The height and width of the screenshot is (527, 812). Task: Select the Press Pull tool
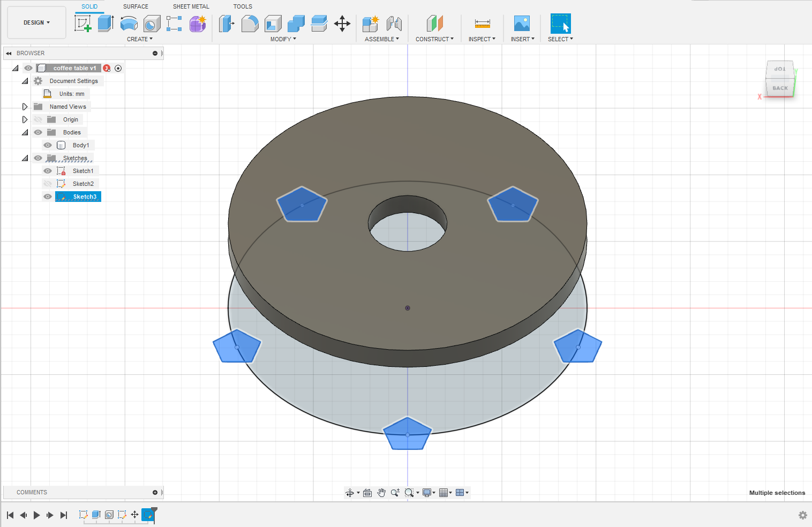[227, 24]
